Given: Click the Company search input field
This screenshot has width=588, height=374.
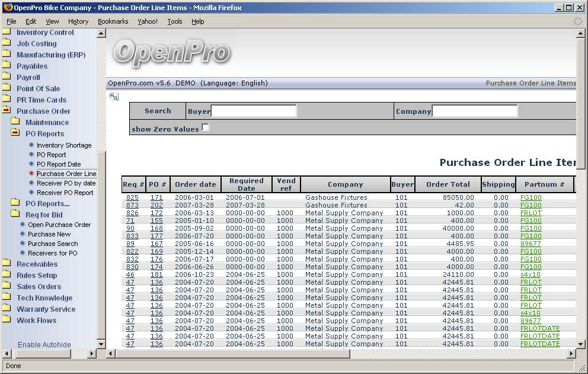Looking at the screenshot, I should point(474,111).
